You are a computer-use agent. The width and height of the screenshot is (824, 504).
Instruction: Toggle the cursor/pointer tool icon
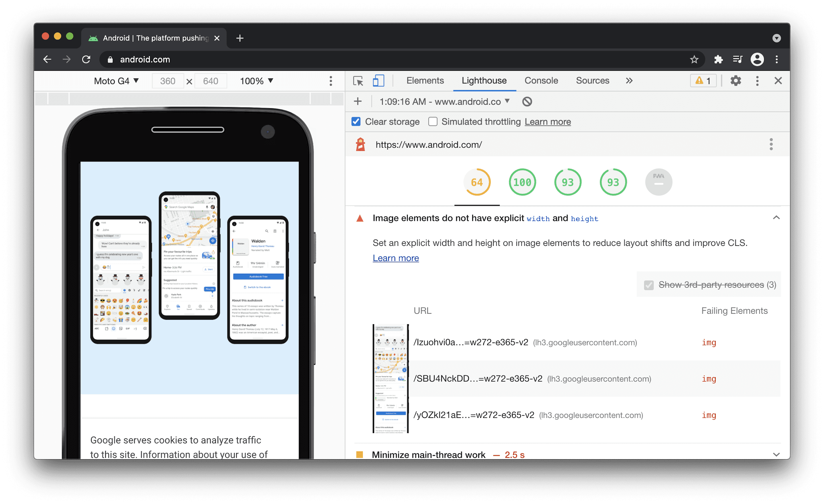pyautogui.click(x=358, y=81)
